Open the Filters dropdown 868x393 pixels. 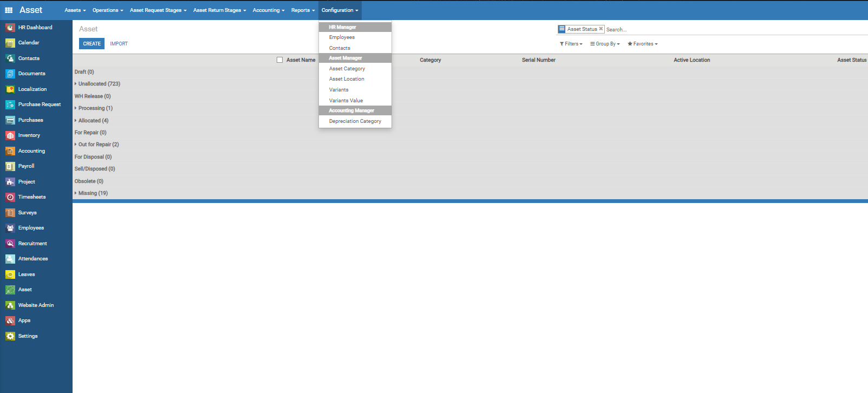[571, 44]
